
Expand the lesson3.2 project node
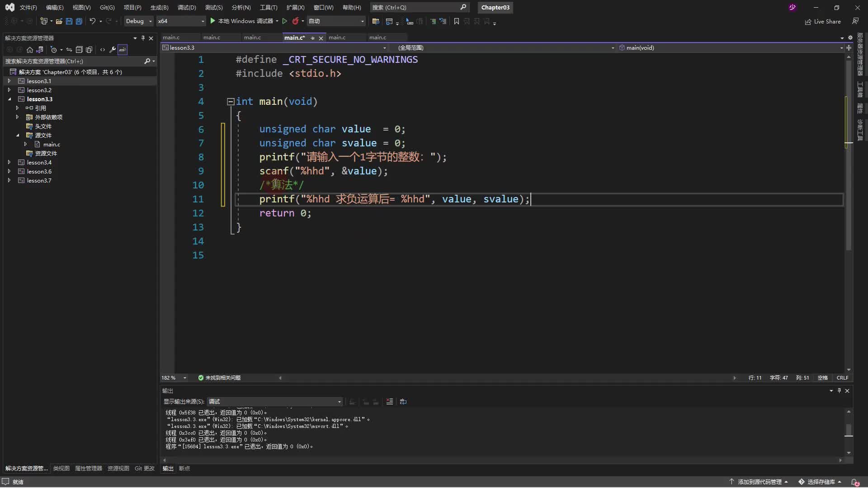point(9,90)
